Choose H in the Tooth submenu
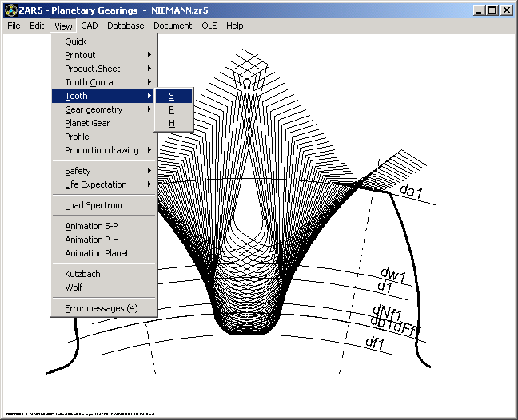The image size is (518, 420). pos(171,124)
